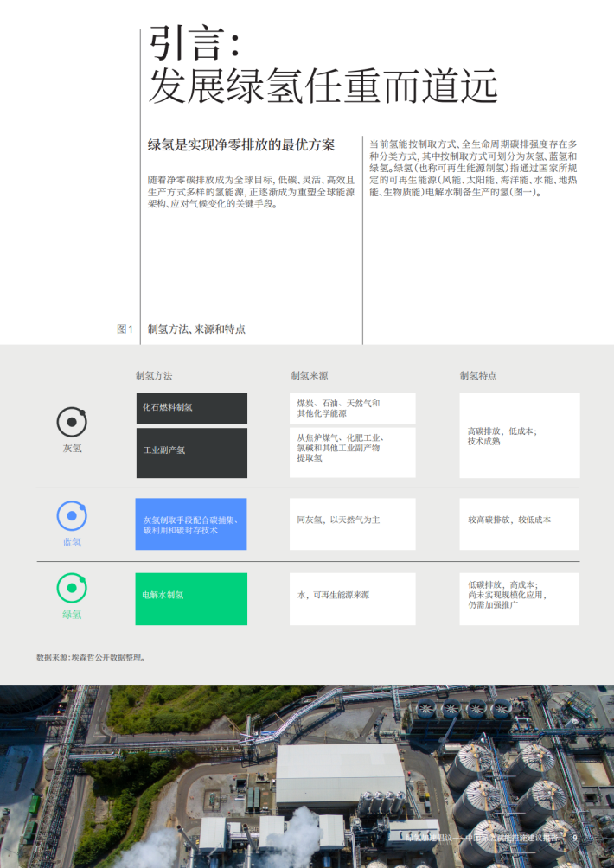Image resolution: width=614 pixels, height=868 pixels.
Task: Click the cell 水，可再生能源来源
Action: click(352, 599)
